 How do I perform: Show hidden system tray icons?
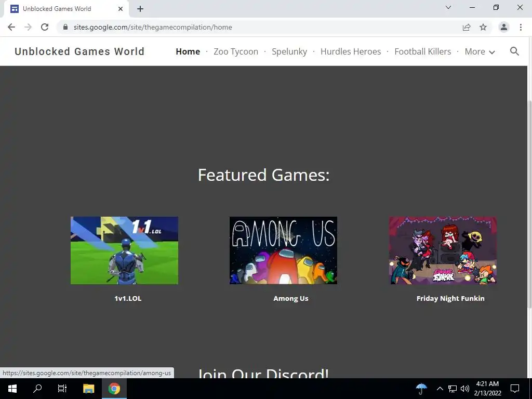440,389
